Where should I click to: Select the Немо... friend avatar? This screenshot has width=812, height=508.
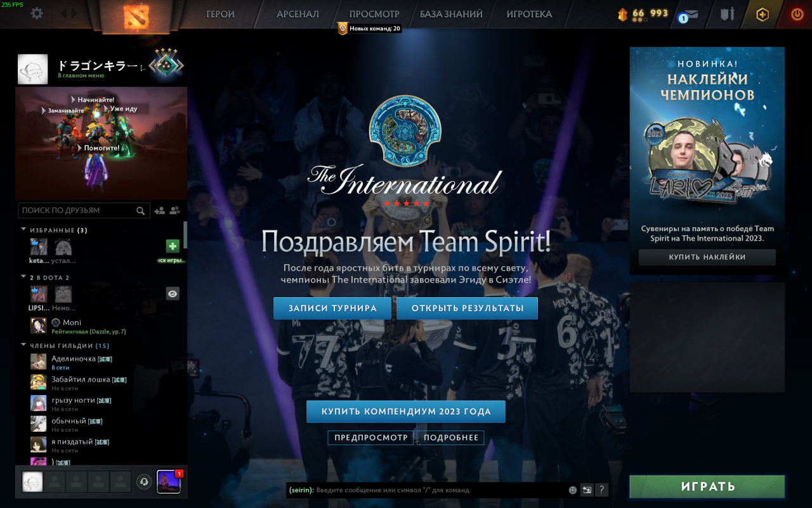[63, 294]
